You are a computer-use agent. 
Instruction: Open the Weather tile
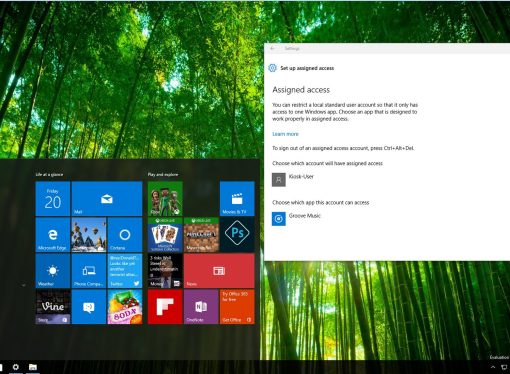tap(53, 271)
